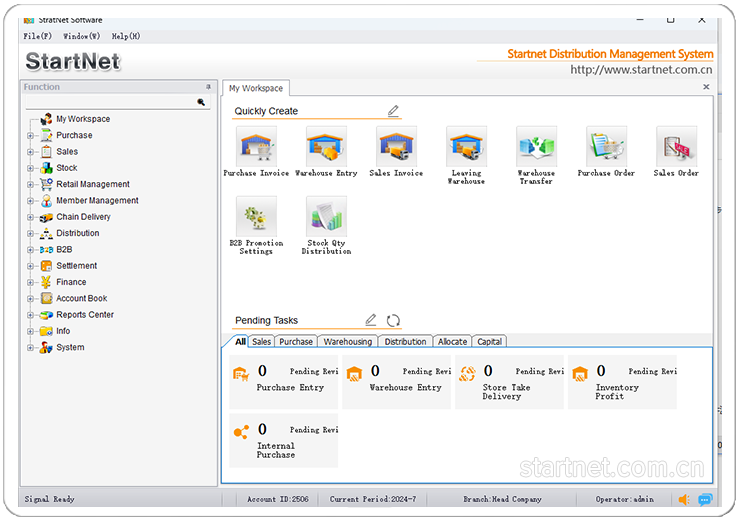
Task: Open the Help menu
Action: pyautogui.click(x=126, y=36)
